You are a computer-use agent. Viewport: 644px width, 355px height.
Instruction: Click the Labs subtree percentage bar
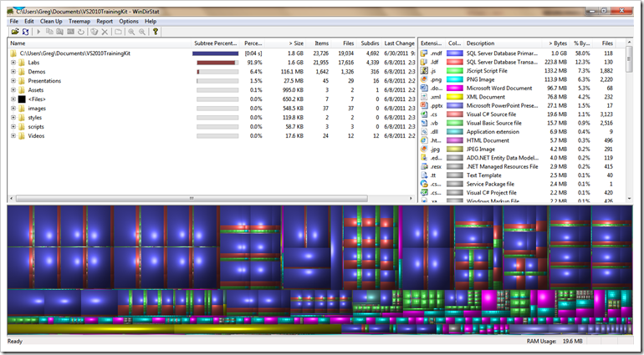(x=217, y=63)
